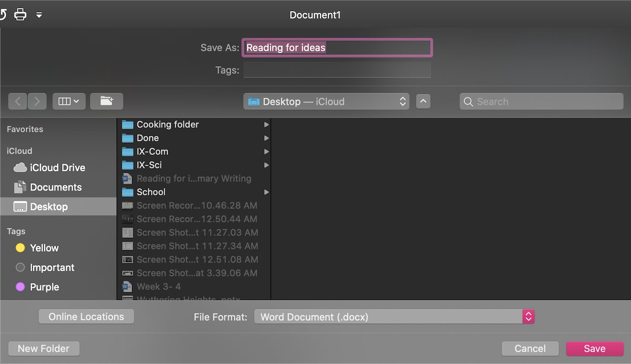Collapse the dialog with the chevron-up button
Image resolution: width=631 pixels, height=364 pixels.
[x=423, y=101]
